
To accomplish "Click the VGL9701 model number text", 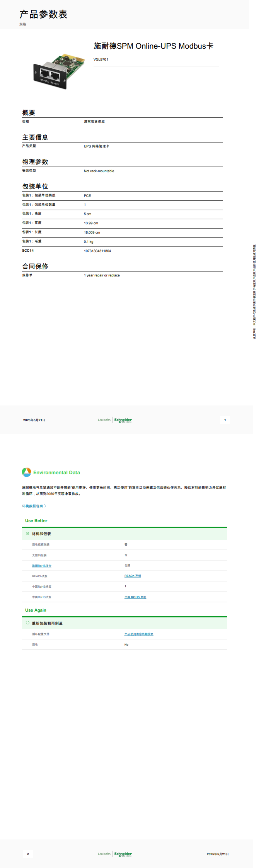I will pyautogui.click(x=101, y=59).
